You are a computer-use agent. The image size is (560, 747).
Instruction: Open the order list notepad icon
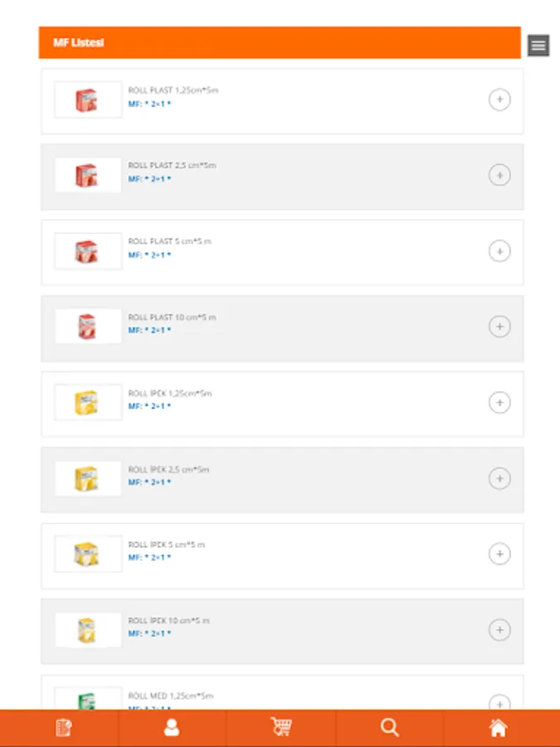[63, 728]
